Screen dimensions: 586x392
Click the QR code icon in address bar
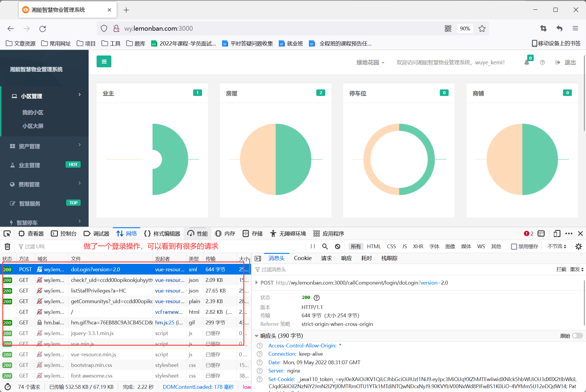[x=448, y=29]
